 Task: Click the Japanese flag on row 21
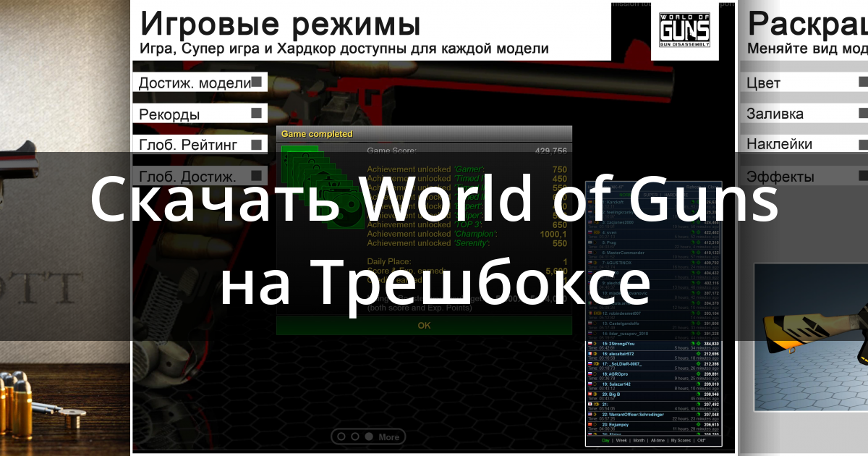point(590,405)
